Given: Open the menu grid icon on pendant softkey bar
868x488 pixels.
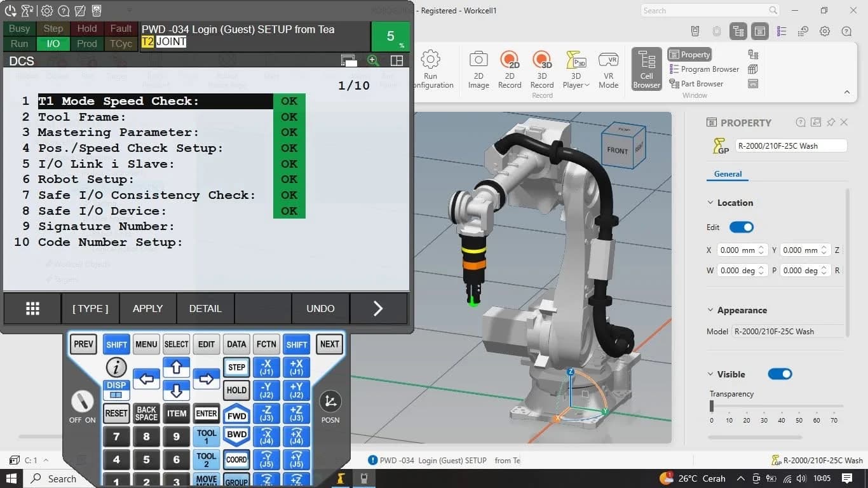Looking at the screenshot, I should pyautogui.click(x=32, y=308).
